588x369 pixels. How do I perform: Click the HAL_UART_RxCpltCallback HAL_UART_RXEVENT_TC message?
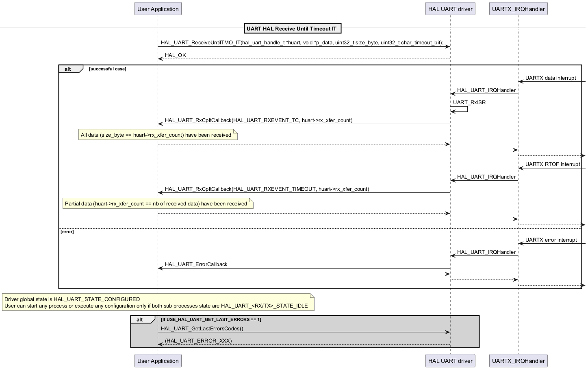259,120
